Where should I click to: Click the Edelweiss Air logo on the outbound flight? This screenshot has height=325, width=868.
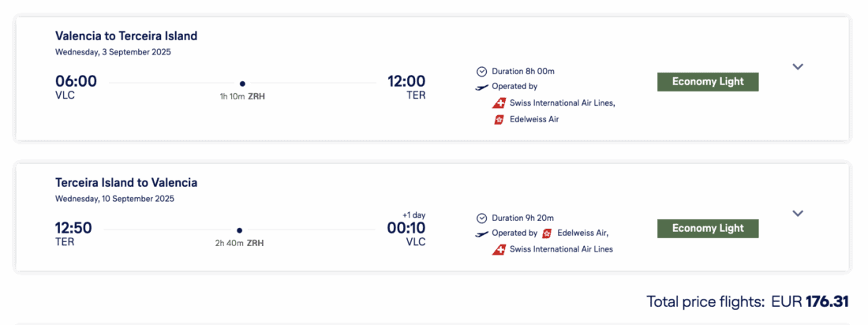pyautogui.click(x=499, y=120)
